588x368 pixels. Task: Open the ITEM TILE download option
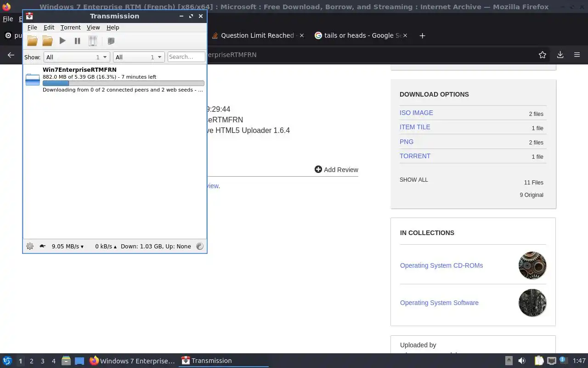tap(415, 127)
